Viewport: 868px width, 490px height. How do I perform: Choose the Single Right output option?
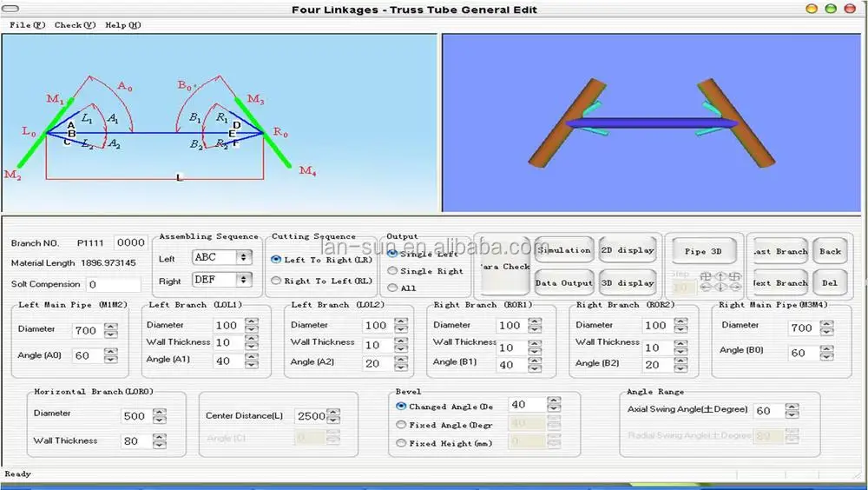click(x=392, y=271)
